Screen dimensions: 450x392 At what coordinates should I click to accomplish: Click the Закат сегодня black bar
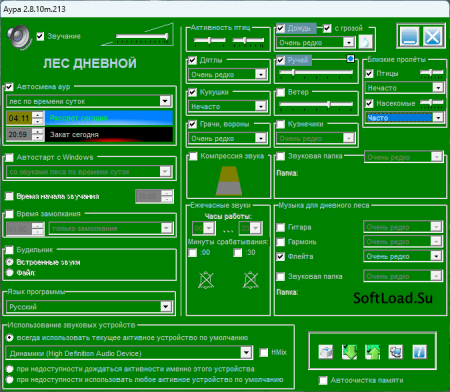click(x=109, y=135)
